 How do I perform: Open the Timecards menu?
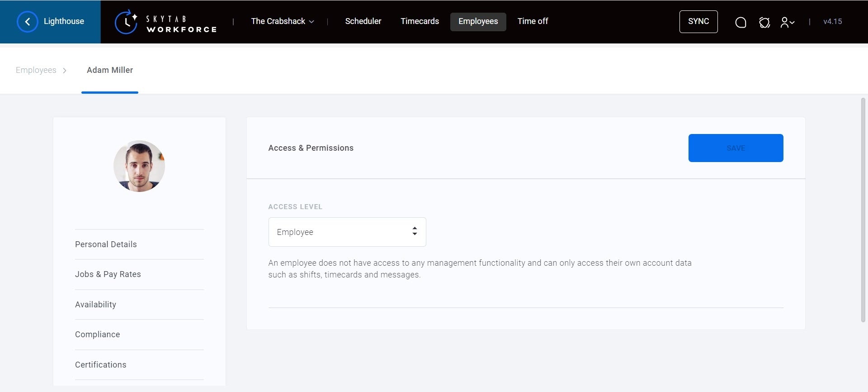(420, 21)
